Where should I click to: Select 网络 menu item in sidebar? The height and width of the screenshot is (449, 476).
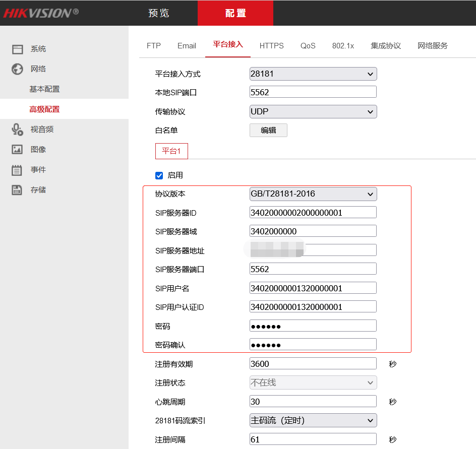[x=38, y=69]
